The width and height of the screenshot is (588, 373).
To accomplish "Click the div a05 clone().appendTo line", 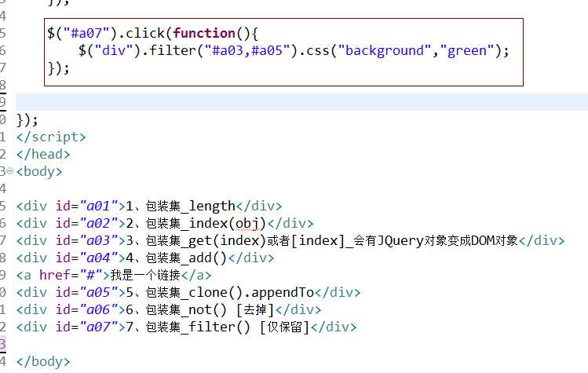I will [188, 292].
